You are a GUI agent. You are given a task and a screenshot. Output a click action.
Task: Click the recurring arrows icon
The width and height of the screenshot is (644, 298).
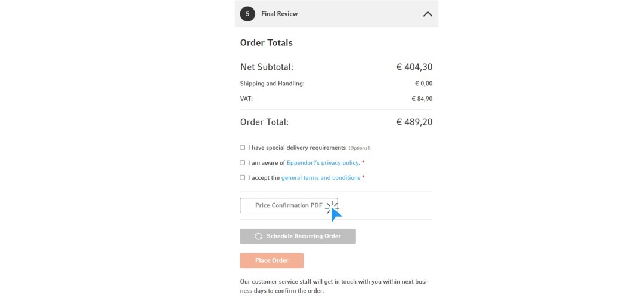(258, 236)
